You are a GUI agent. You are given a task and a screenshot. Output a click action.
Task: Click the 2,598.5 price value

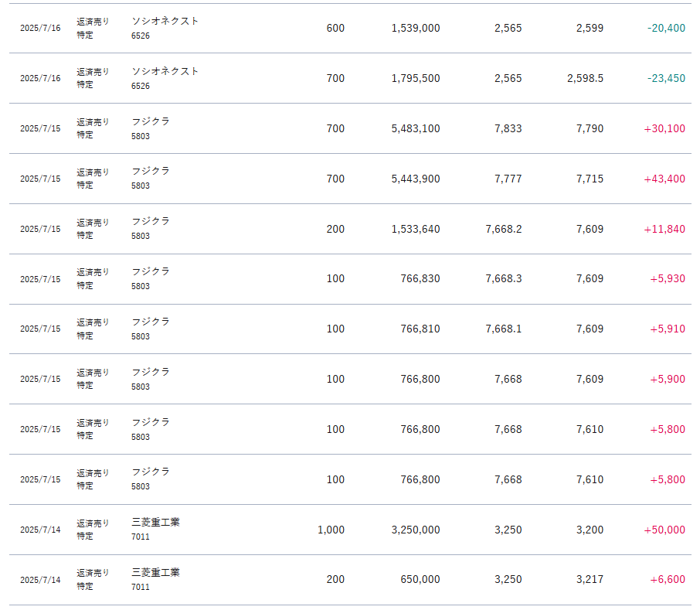[x=585, y=78]
